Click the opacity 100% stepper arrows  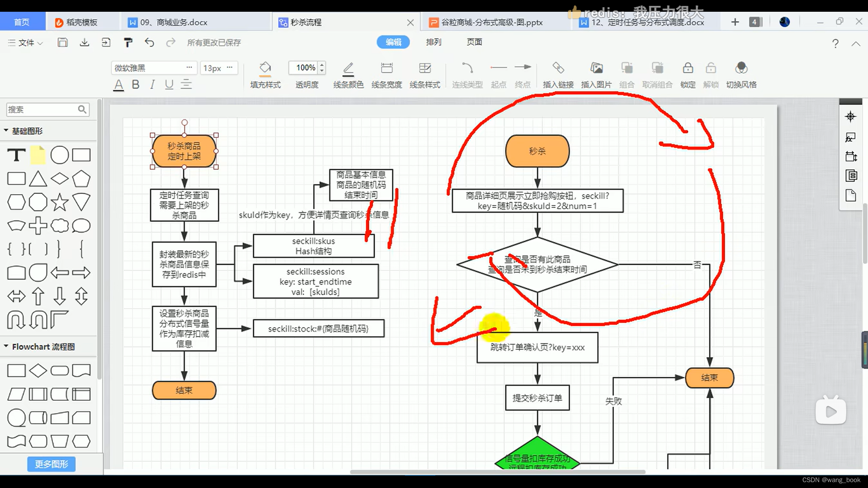(322, 68)
